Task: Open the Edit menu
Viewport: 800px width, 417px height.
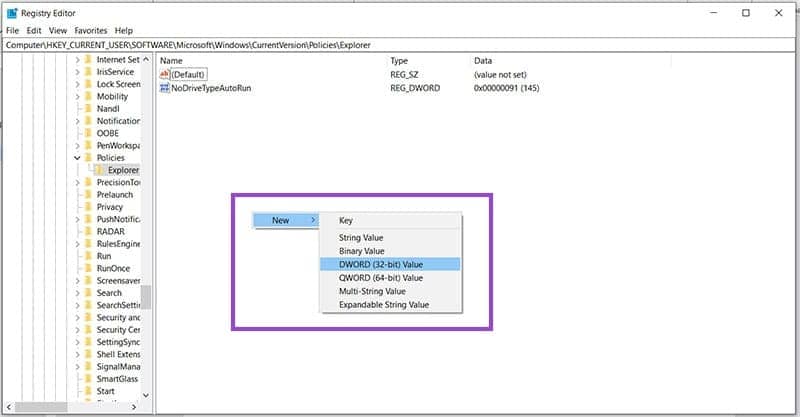Action: click(34, 31)
